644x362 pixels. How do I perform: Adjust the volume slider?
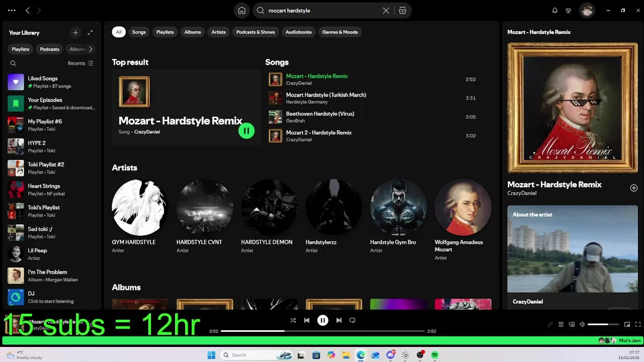[604, 325]
